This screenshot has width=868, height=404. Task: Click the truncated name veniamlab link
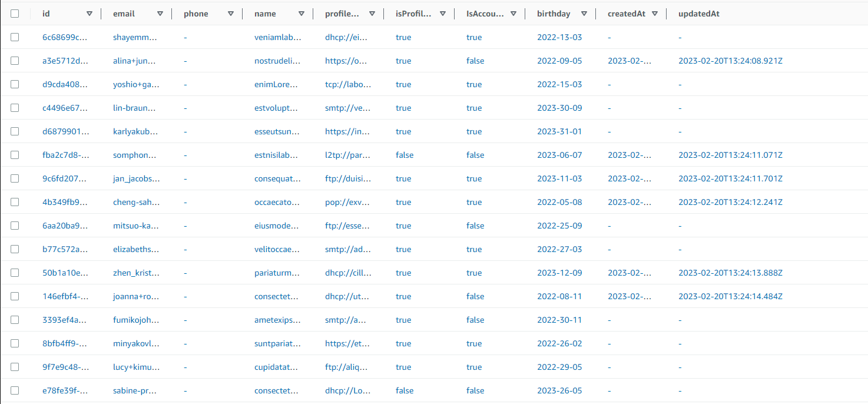[x=276, y=37]
